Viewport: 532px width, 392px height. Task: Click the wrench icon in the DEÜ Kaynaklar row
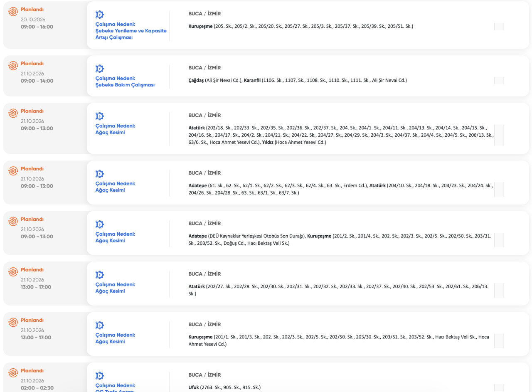[99, 224]
